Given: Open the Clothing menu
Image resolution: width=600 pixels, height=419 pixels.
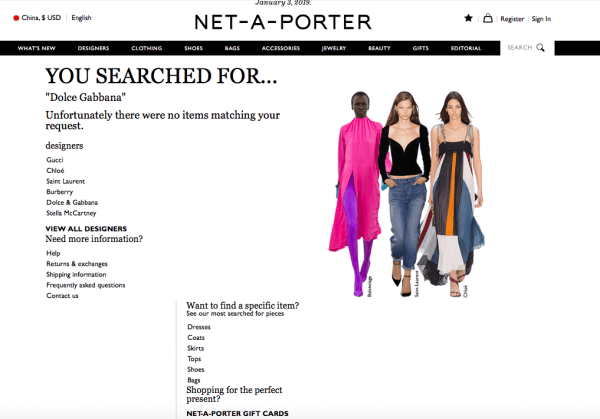Looking at the screenshot, I should coord(147,48).
